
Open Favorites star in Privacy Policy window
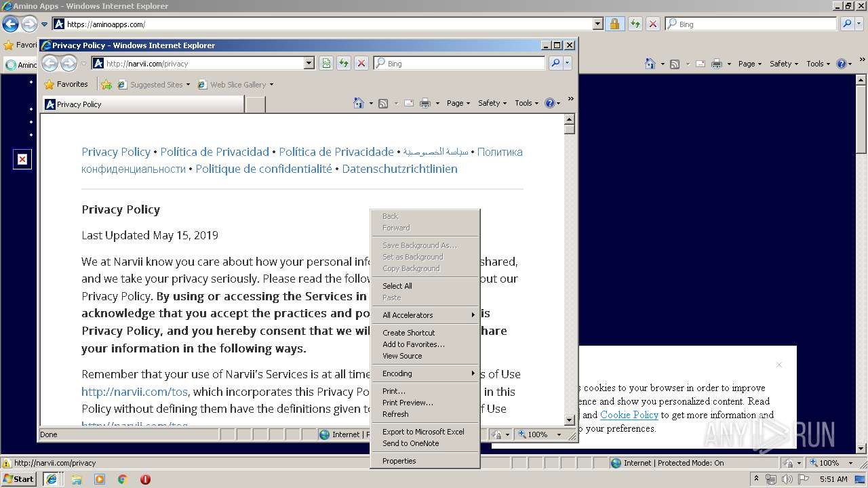coord(50,85)
